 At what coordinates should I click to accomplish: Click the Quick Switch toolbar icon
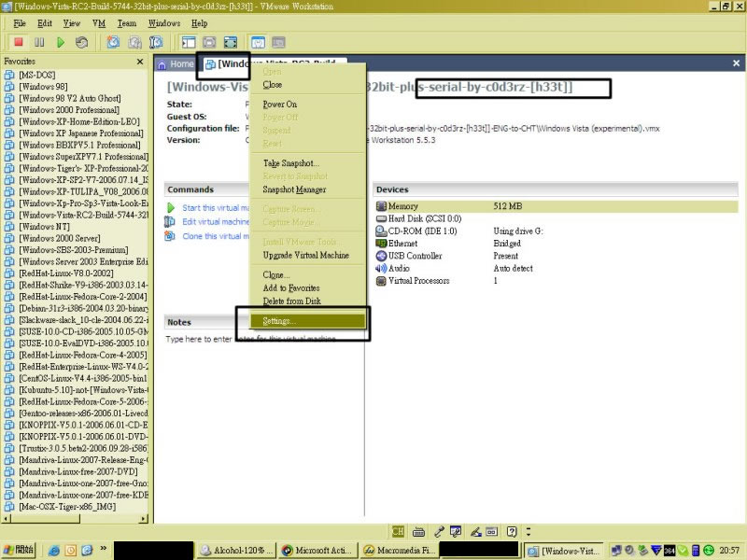click(x=209, y=42)
